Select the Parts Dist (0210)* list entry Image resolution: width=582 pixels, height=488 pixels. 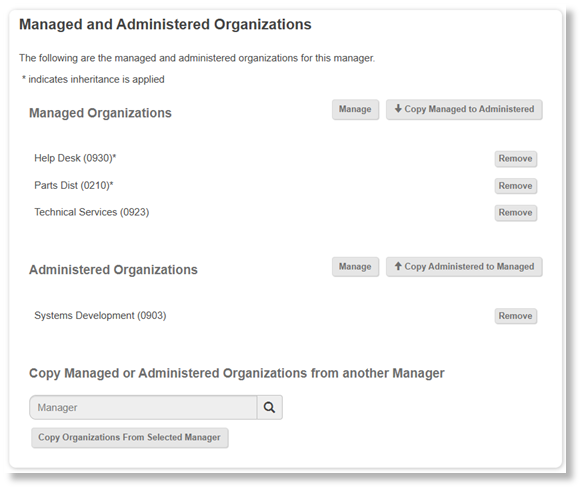[73, 185]
